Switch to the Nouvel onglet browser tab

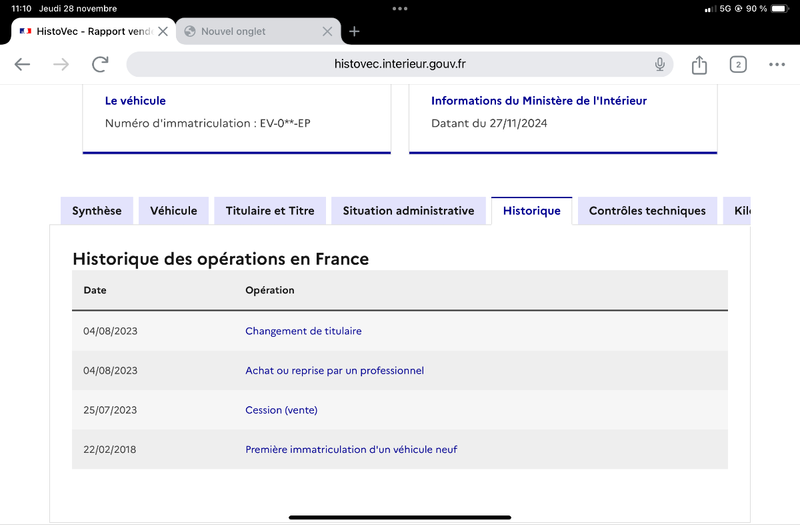259,32
